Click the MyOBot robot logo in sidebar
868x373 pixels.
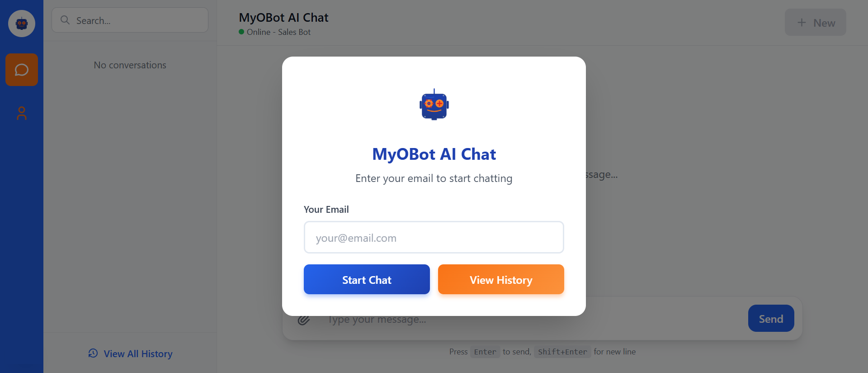[x=21, y=23]
